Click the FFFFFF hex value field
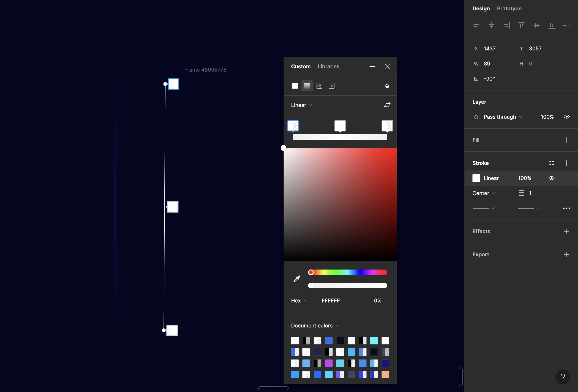 point(331,300)
